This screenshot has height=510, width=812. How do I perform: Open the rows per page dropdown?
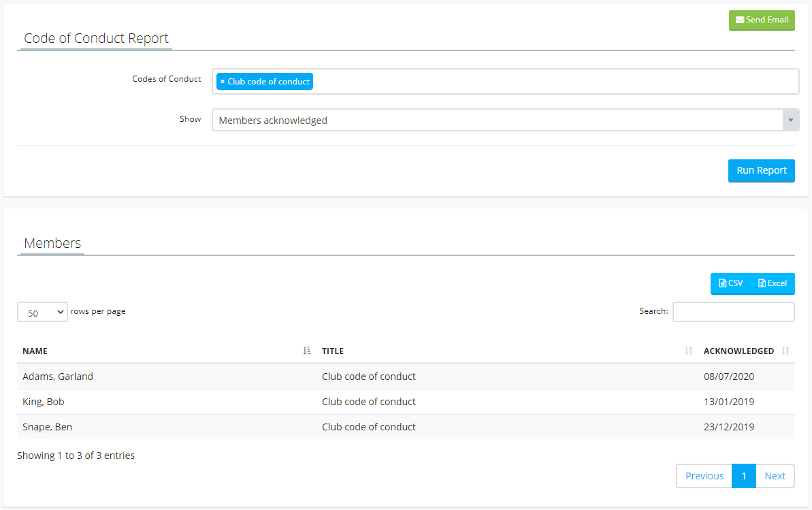coord(42,312)
